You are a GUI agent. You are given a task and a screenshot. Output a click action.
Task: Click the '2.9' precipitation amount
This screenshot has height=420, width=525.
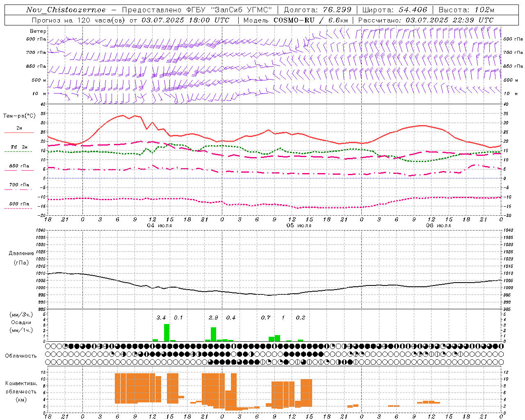[x=213, y=318]
